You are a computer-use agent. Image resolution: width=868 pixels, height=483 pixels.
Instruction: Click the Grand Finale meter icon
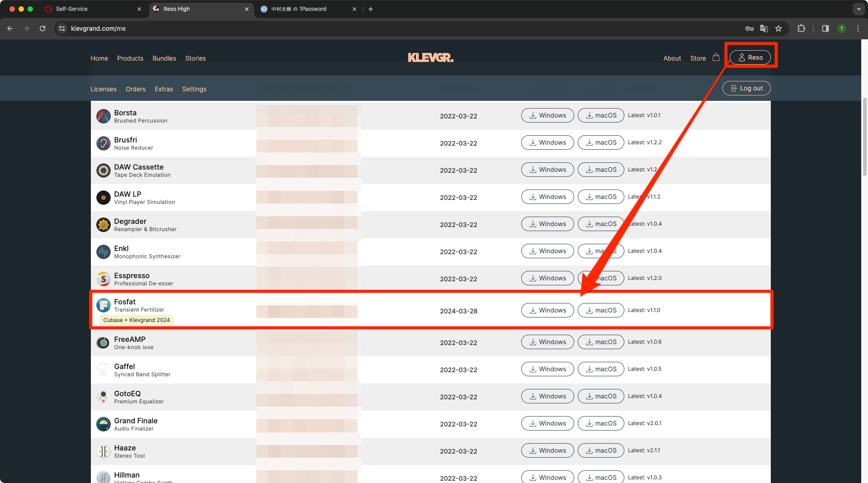(104, 424)
